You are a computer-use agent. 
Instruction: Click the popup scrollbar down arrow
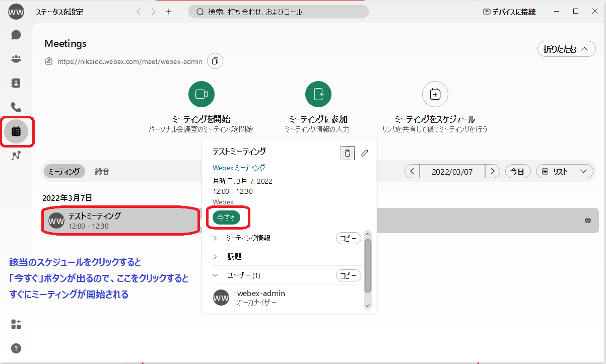(367, 305)
